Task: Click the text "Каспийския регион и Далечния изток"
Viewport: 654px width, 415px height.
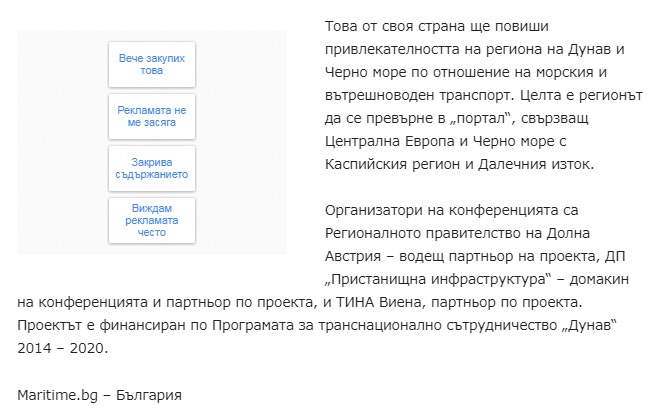Action: (x=460, y=163)
